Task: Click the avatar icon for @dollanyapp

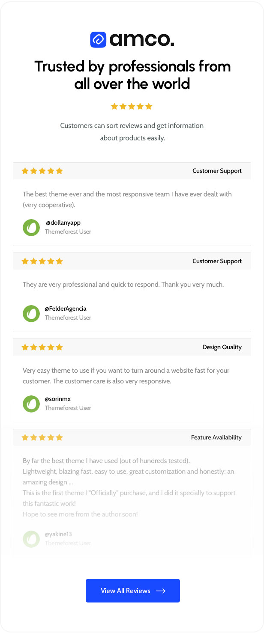Action: [31, 227]
